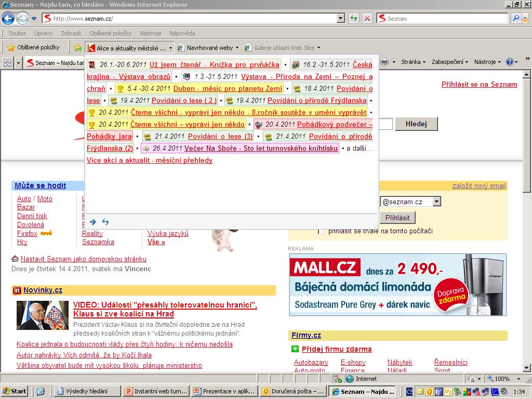The width and height of the screenshot is (532, 399).
Task: Click the Windows Start button
Action: click(x=14, y=391)
